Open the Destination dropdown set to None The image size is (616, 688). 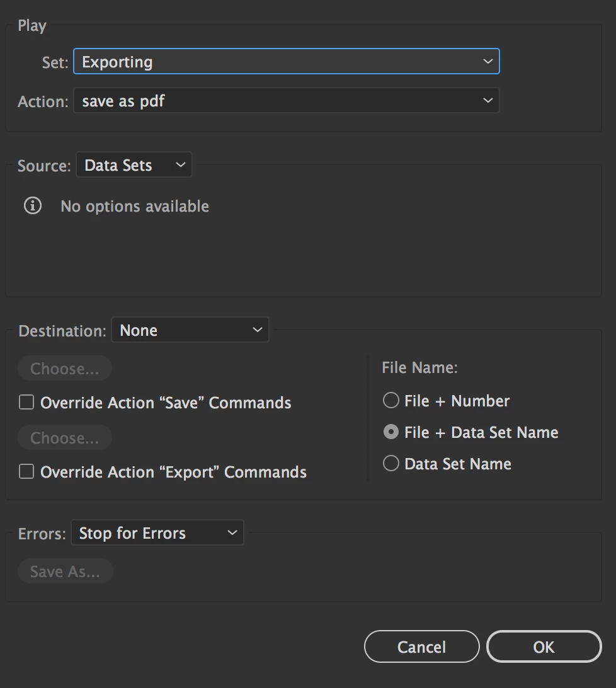click(190, 330)
